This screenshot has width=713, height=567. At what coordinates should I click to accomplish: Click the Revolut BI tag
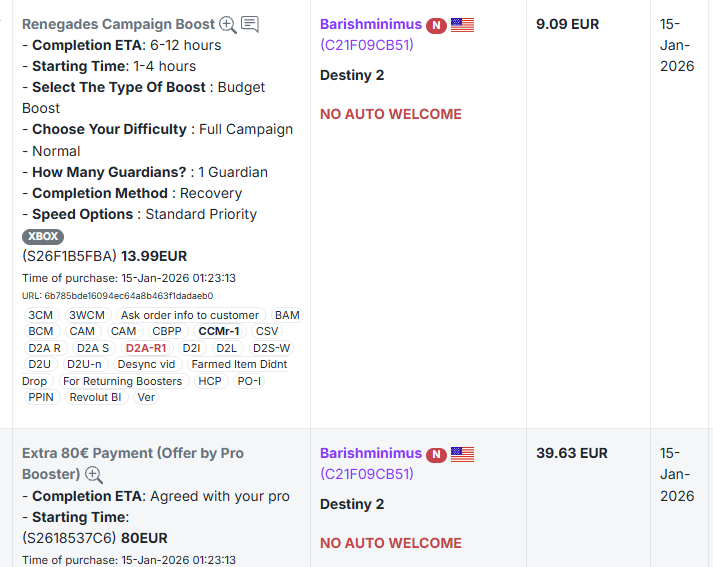[x=95, y=397]
